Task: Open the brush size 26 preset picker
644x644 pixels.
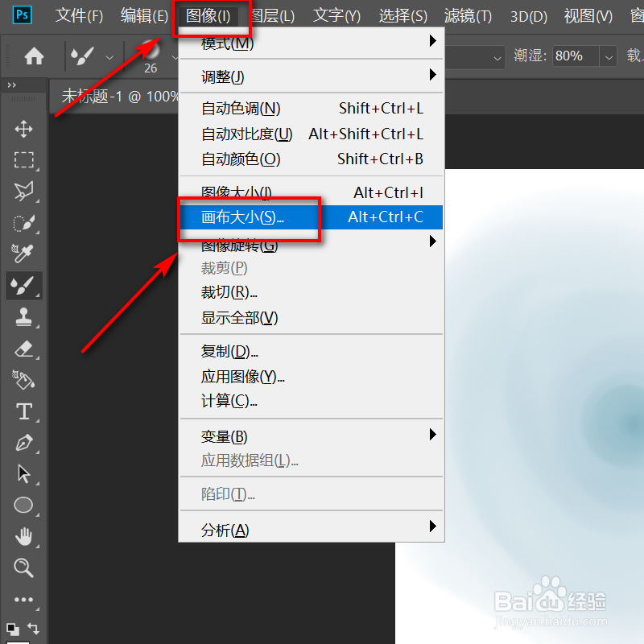Action: (x=151, y=57)
